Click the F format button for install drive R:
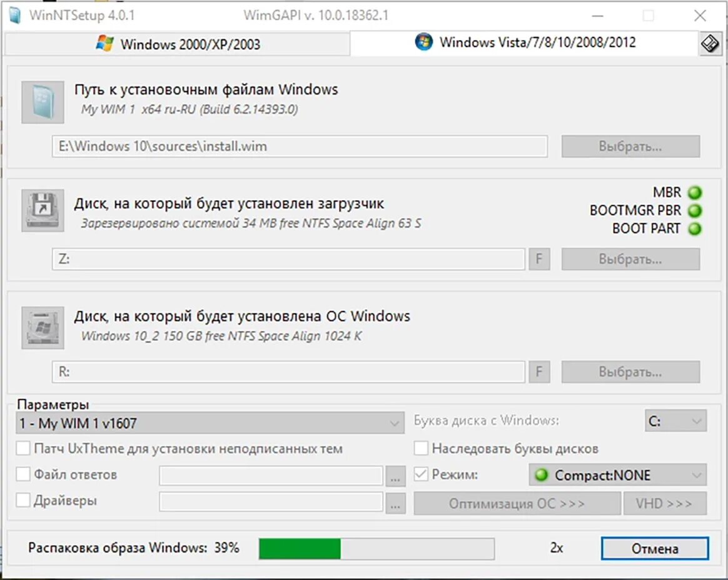Screen dimensions: 728x580 (x=540, y=372)
